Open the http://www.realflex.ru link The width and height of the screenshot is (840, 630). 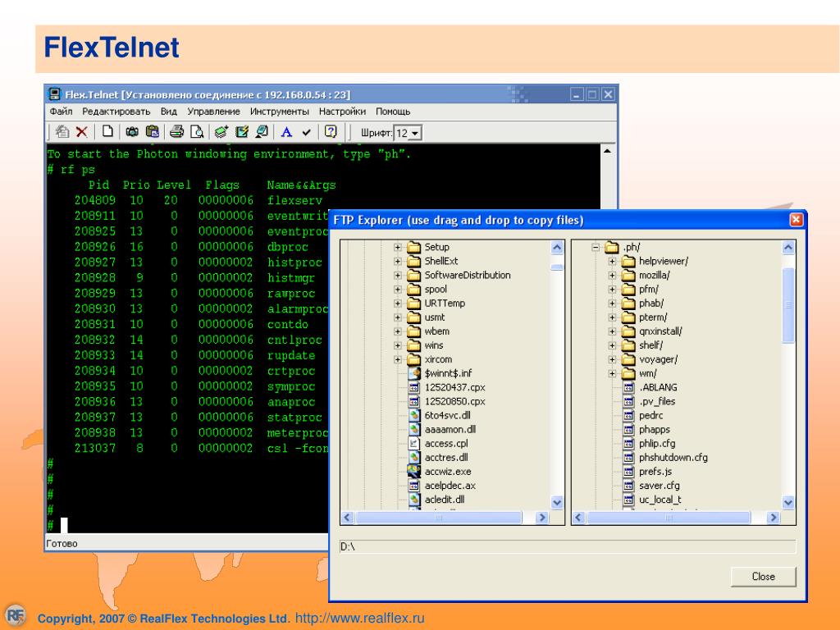(359, 618)
